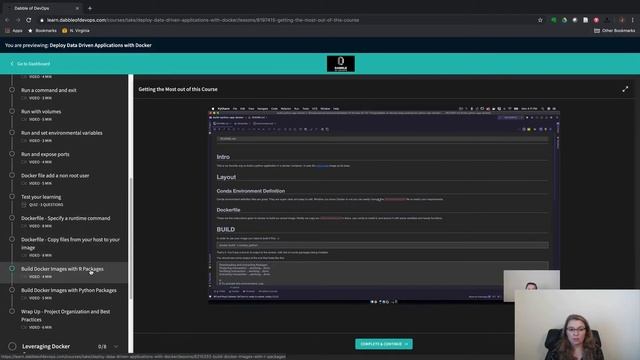Image resolution: width=640 pixels, height=360 pixels.
Task: Open the Bookmarks folder in bookmarks bar
Action: [x=42, y=31]
